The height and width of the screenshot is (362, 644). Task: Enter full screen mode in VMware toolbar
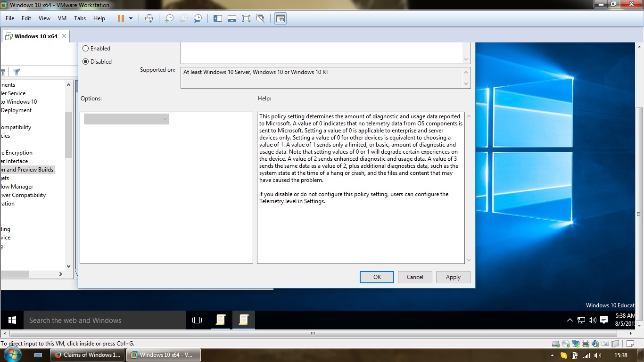(x=246, y=18)
